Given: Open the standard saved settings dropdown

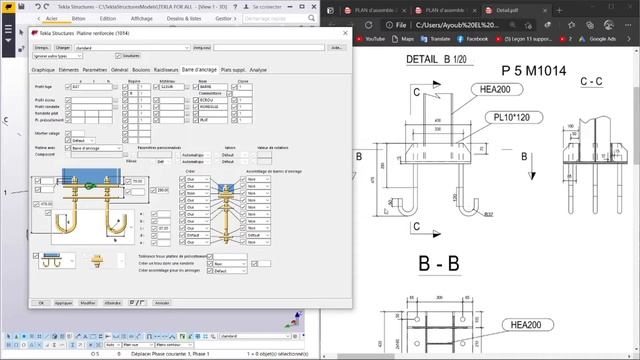Looking at the screenshot, I should 133,48.
